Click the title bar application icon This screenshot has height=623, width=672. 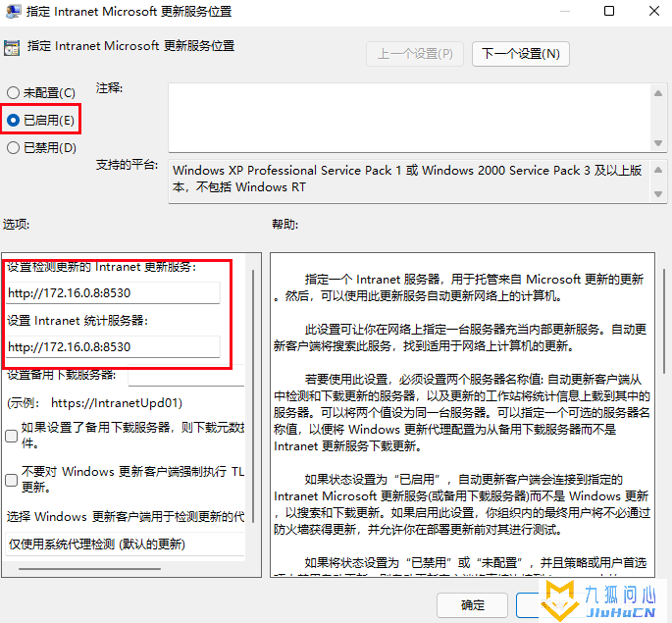[x=14, y=12]
